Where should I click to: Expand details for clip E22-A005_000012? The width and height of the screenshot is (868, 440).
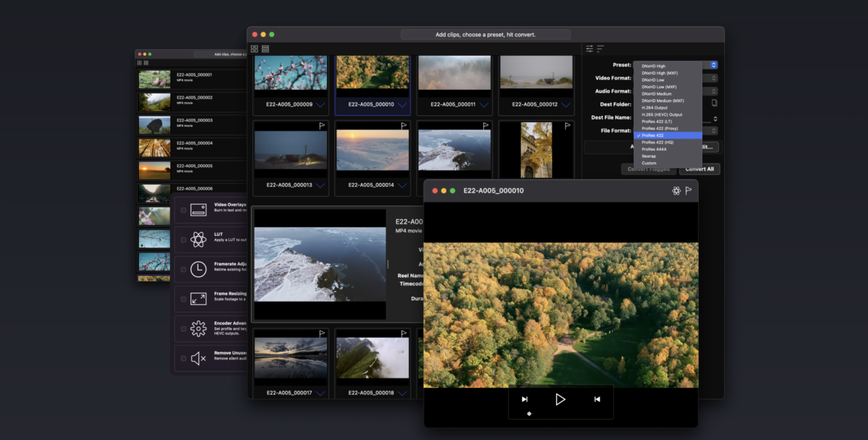pyautogui.click(x=566, y=105)
